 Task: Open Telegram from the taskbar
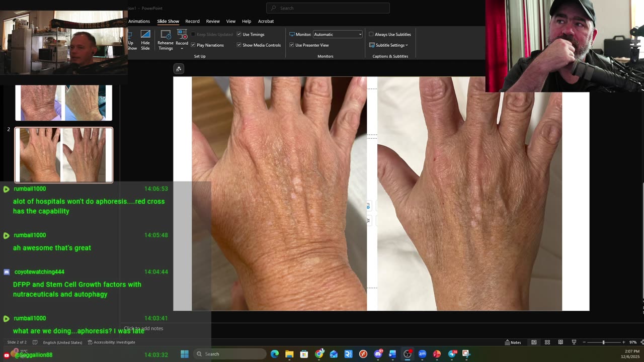click(452, 354)
